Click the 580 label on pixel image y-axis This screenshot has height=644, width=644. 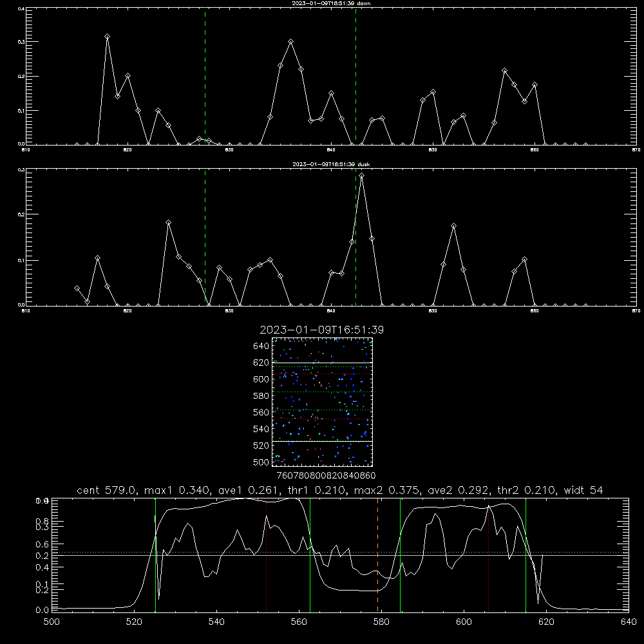[261, 395]
